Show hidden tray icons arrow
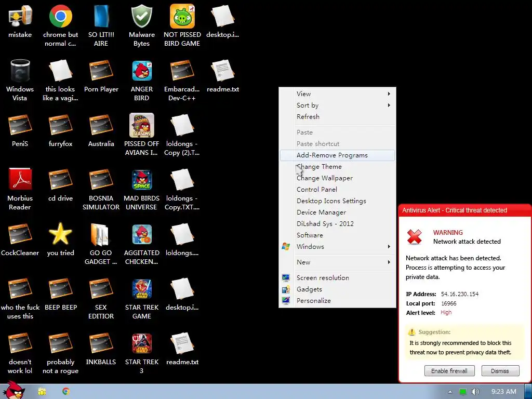Screen dimensions: 532x399 point(450,392)
